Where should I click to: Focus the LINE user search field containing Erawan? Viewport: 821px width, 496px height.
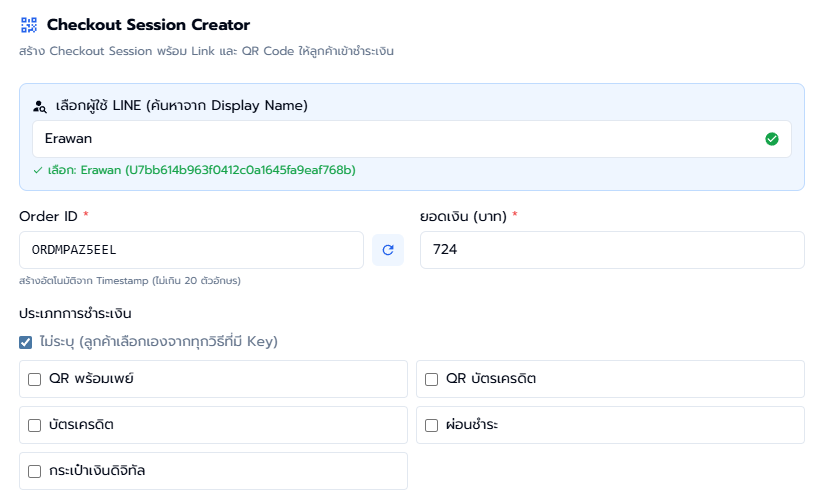tap(412, 139)
